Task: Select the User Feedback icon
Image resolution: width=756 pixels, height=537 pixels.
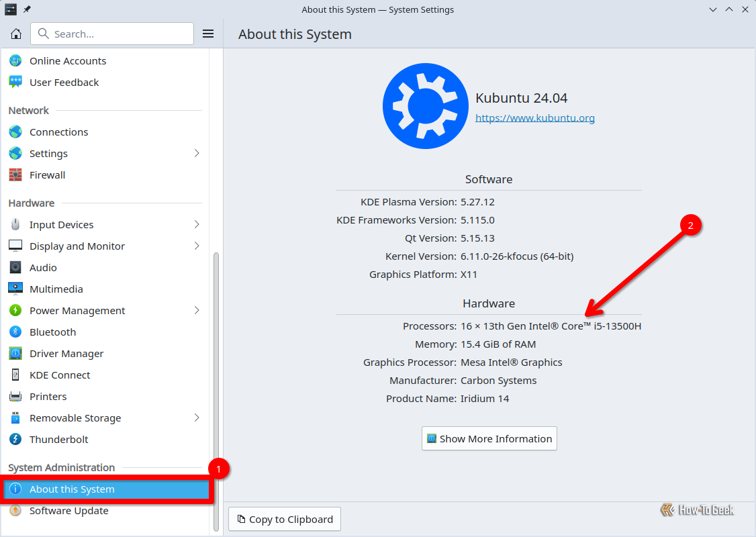Action: pyautogui.click(x=15, y=82)
